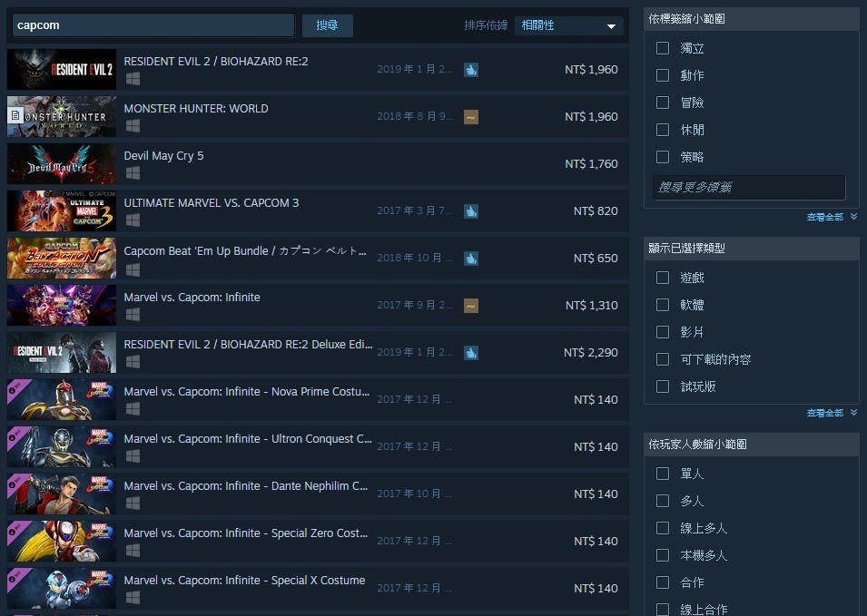Enable the 動作 tag checkbox
The image size is (867, 616).
[x=663, y=75]
